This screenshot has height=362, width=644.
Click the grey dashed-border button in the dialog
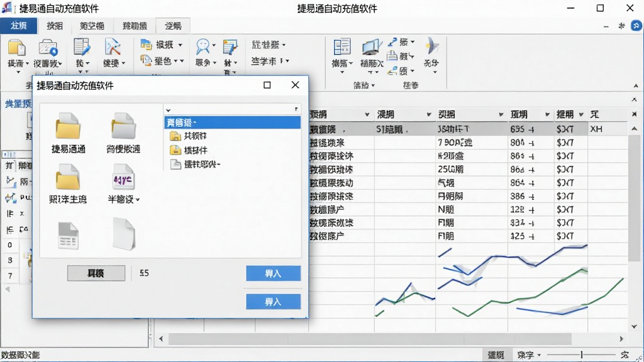(x=96, y=273)
